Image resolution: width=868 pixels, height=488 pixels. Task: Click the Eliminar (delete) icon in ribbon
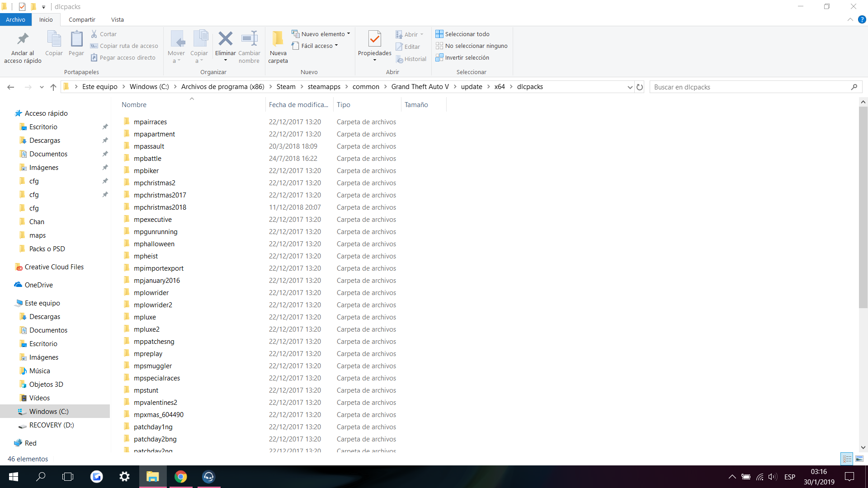(225, 39)
